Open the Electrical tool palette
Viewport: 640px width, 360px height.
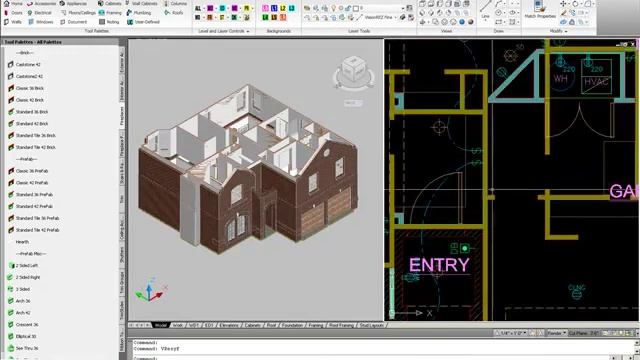pos(39,13)
